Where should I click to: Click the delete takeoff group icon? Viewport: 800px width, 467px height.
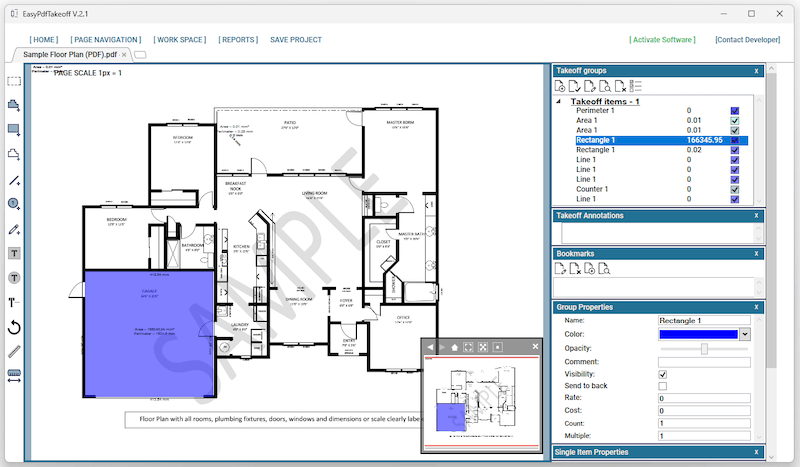coord(620,86)
